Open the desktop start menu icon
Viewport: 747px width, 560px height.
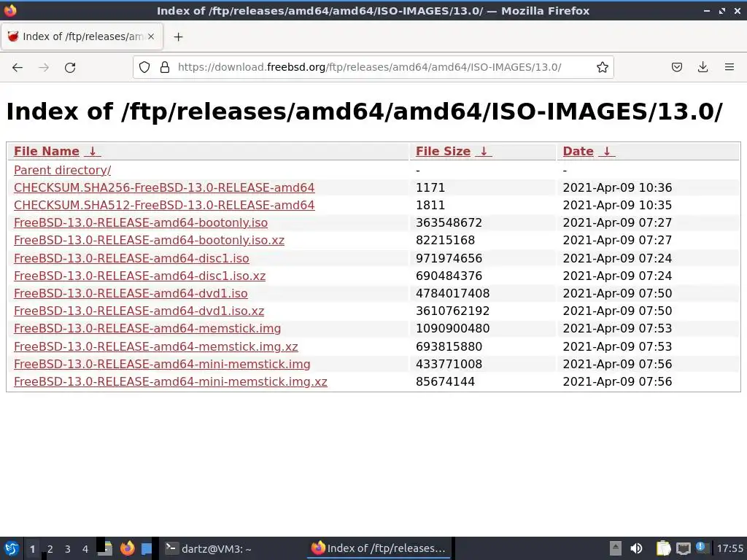point(11,548)
